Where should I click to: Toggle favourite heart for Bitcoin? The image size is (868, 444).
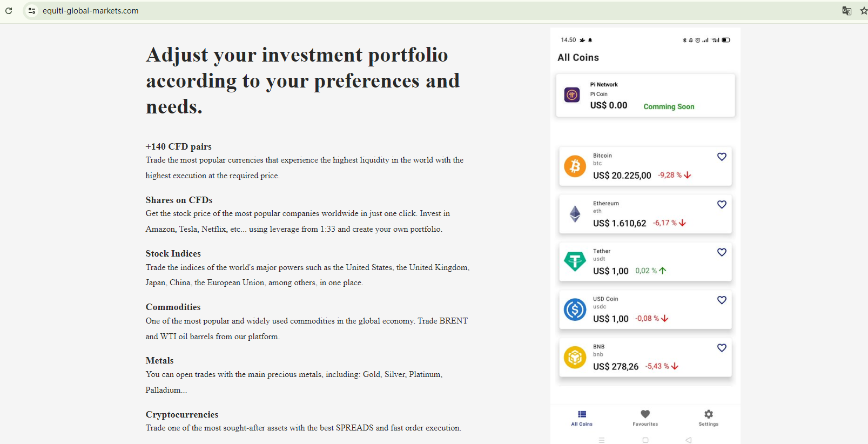click(722, 157)
